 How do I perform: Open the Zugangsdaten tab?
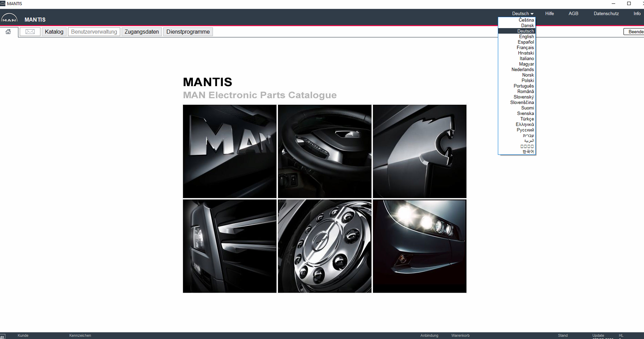coord(142,32)
